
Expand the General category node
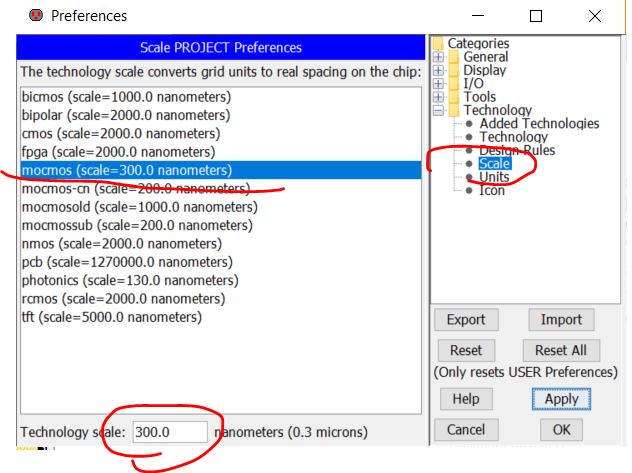[x=438, y=58]
